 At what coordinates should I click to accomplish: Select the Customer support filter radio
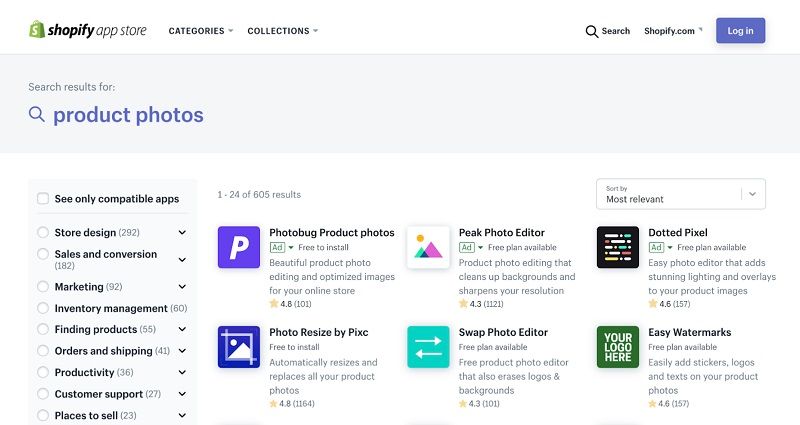pos(43,394)
